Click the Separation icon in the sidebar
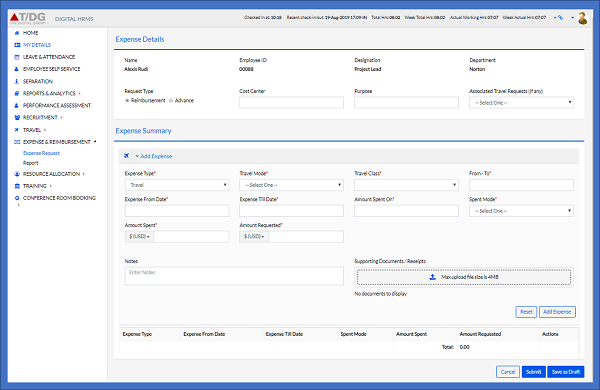Screen dimensions: 600x390 click(x=16, y=82)
